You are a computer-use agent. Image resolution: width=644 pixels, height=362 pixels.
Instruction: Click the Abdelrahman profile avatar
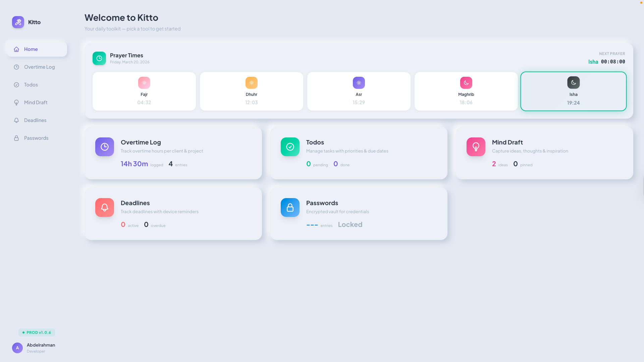point(17,348)
